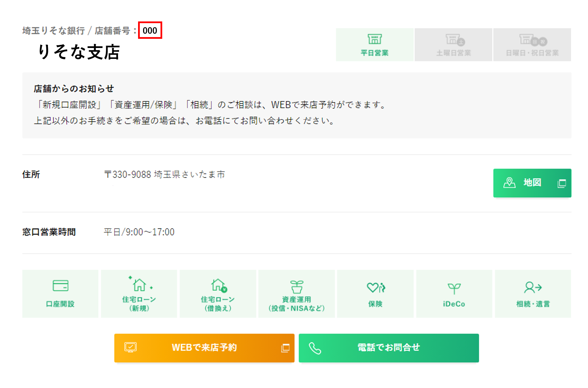Click the notice line starting 上記以外のお手続き
The image size is (588, 388).
pos(185,121)
